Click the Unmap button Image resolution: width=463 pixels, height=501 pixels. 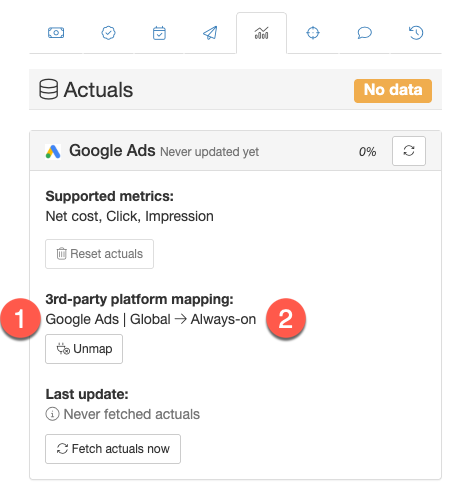(84, 349)
